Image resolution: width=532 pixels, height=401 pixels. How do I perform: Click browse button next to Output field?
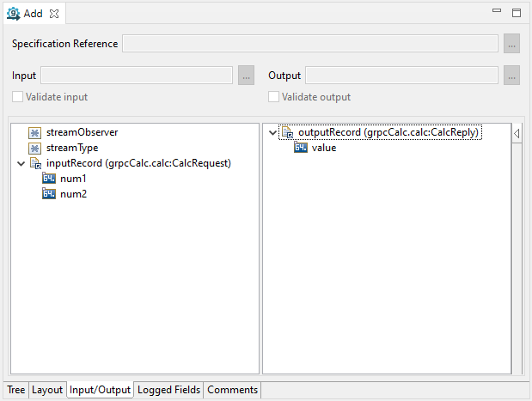coord(511,76)
